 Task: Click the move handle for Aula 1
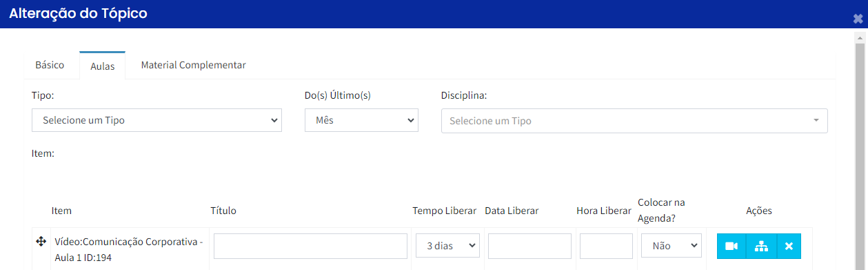(41, 242)
